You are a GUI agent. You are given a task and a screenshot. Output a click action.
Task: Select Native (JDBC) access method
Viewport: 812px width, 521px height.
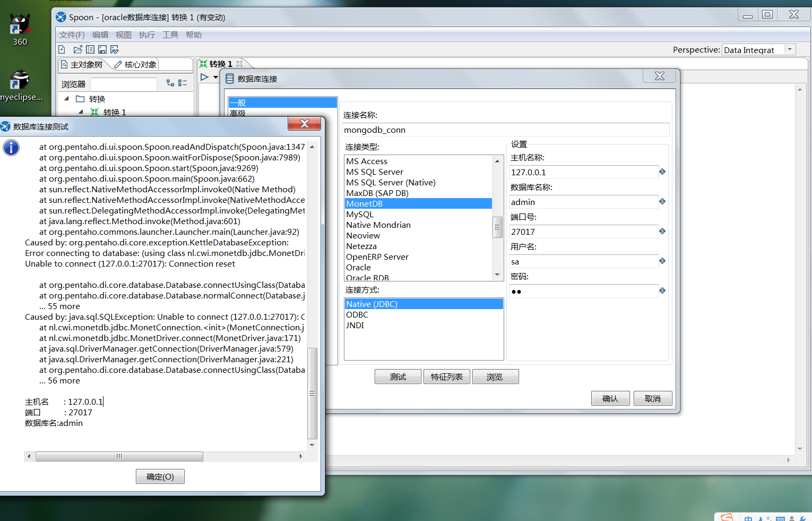click(x=424, y=304)
